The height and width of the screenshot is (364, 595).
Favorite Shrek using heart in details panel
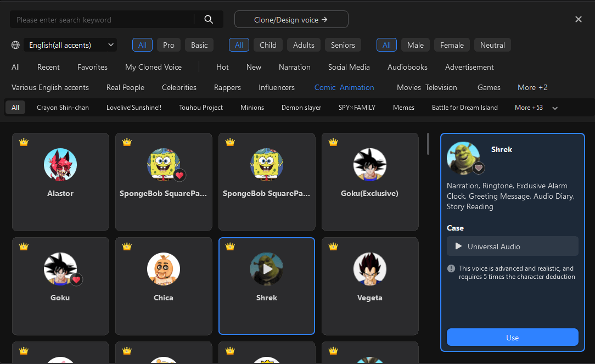(479, 168)
